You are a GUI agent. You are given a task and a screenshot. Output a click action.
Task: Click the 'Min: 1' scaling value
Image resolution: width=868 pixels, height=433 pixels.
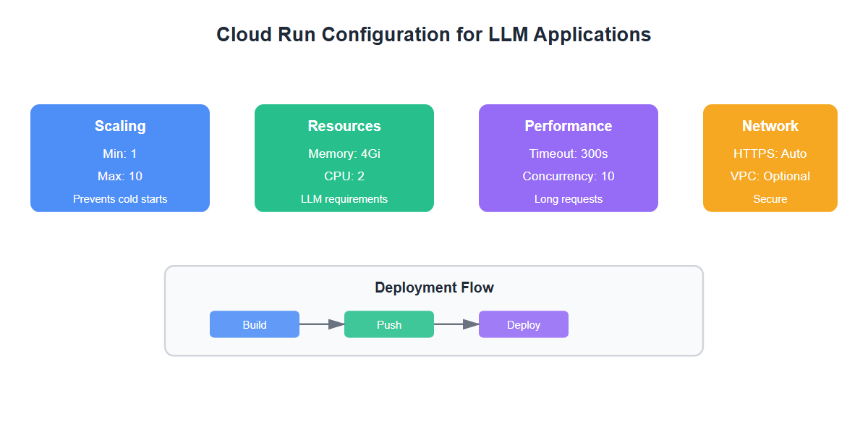pos(120,154)
